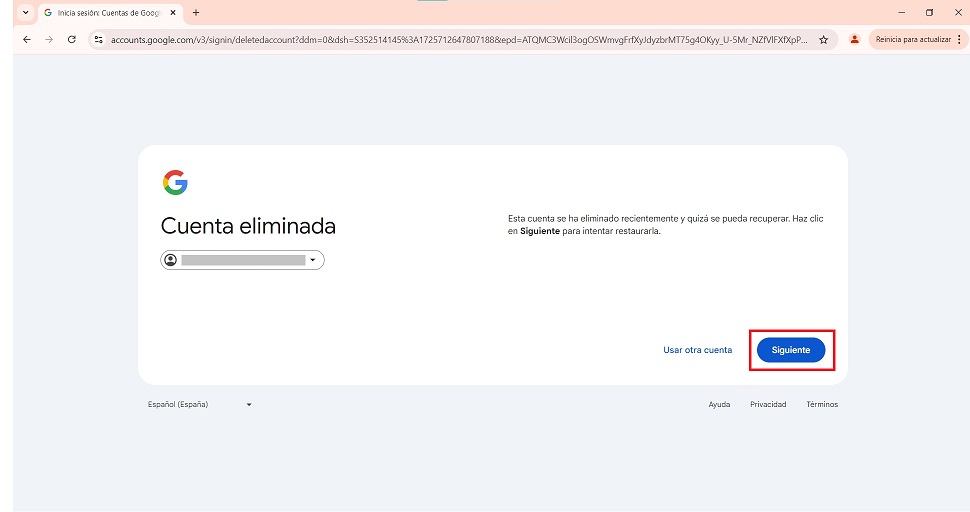Click the Cuenta eliminada heading
This screenshot has height=512, width=970.
point(248,226)
